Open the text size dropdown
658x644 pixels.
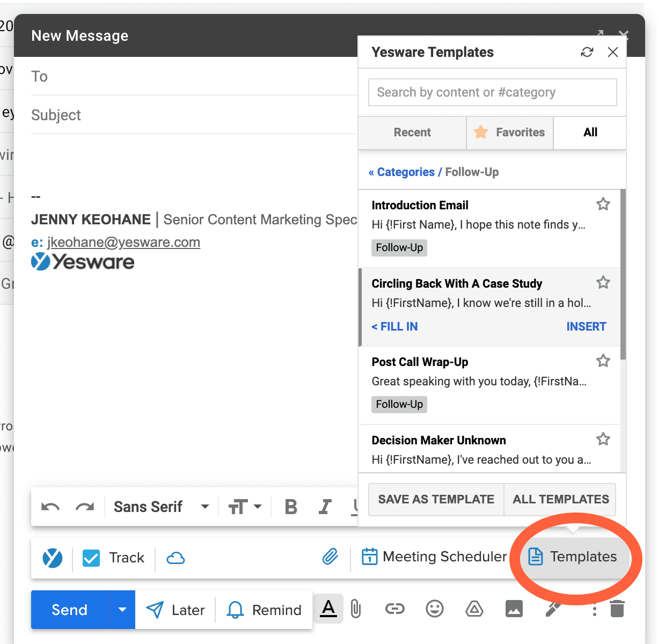coord(246,506)
